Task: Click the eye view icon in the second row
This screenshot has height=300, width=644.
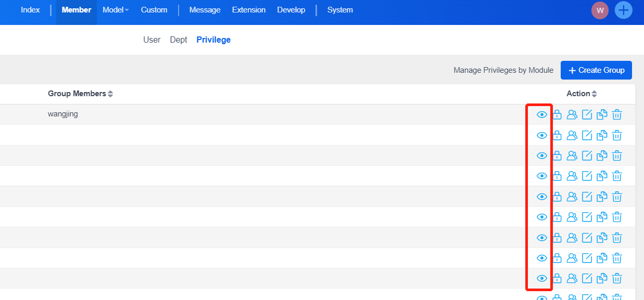Action: pos(541,136)
